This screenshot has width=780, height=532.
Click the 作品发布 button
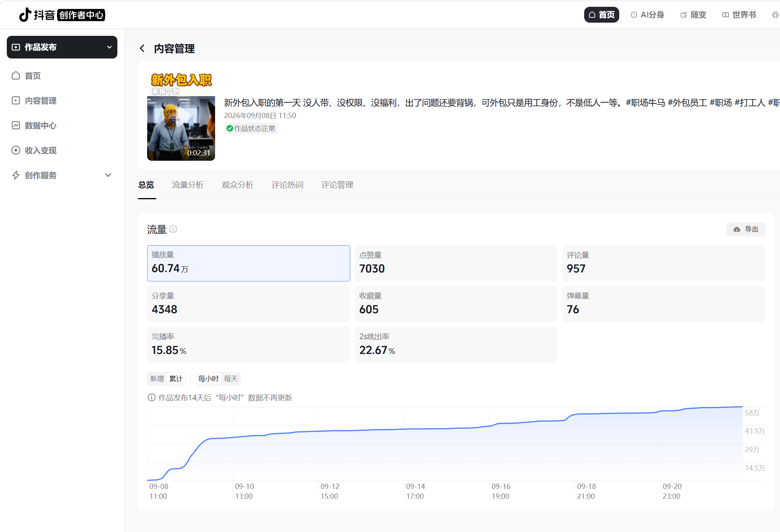(x=62, y=47)
